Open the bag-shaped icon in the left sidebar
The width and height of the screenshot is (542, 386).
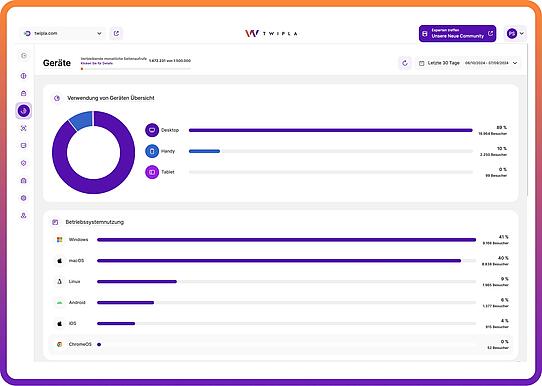click(x=24, y=93)
